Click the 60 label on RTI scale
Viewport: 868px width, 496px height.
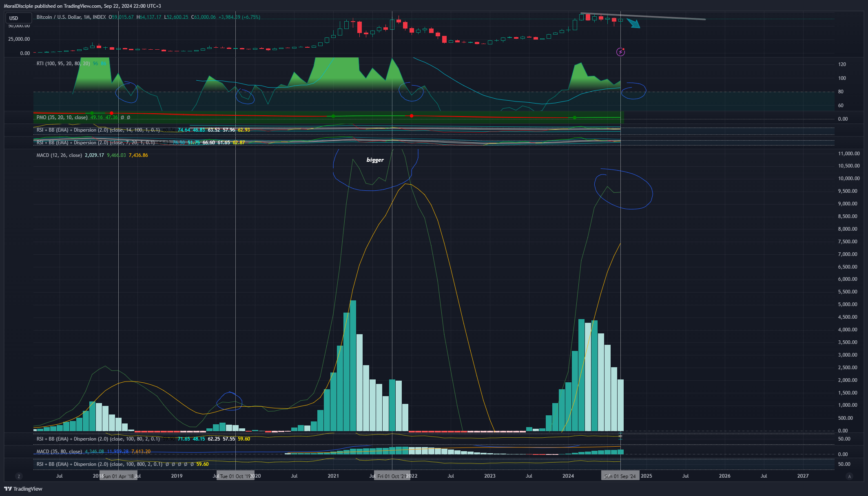pos(841,106)
